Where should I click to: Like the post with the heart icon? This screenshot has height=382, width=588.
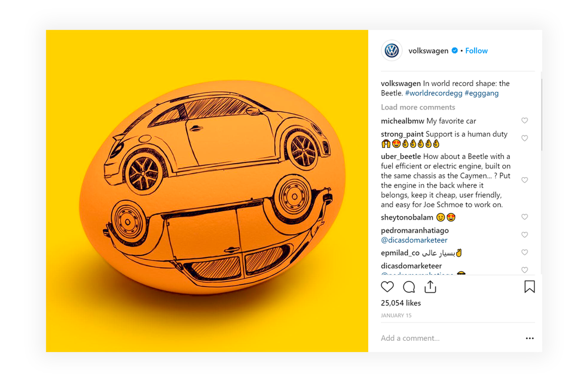click(x=387, y=287)
